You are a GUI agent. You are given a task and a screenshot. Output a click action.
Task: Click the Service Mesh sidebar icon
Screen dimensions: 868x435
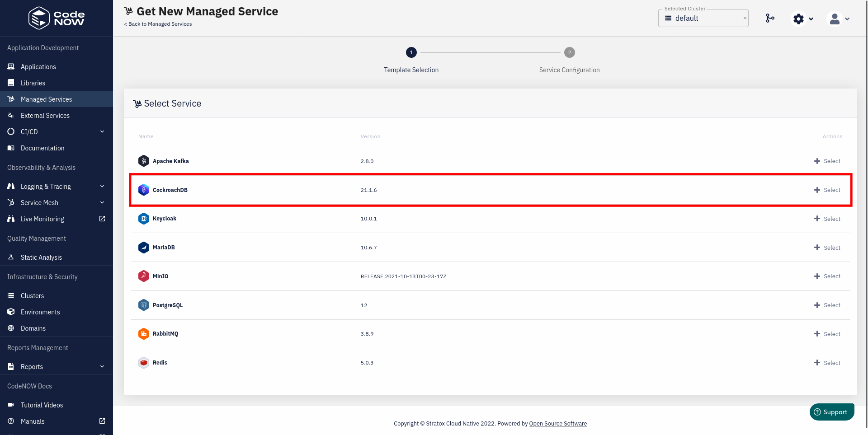pyautogui.click(x=11, y=202)
